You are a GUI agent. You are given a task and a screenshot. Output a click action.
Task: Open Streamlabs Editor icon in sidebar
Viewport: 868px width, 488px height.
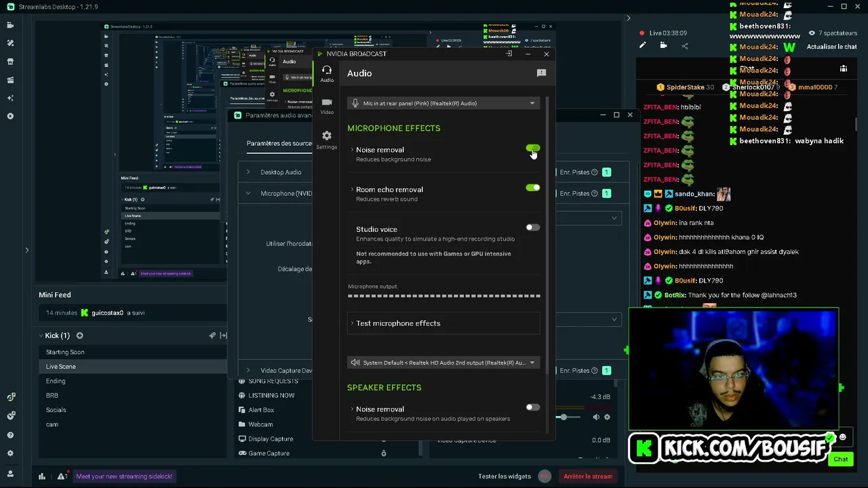[10, 25]
